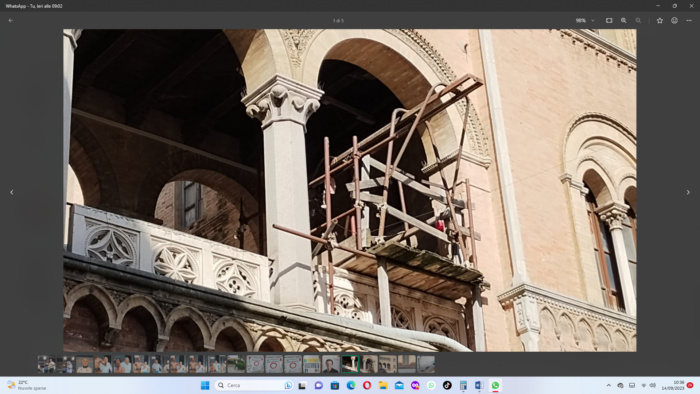Screen dimensions: 700x394
Task: Open Task View from the taskbar
Action: (x=302, y=386)
